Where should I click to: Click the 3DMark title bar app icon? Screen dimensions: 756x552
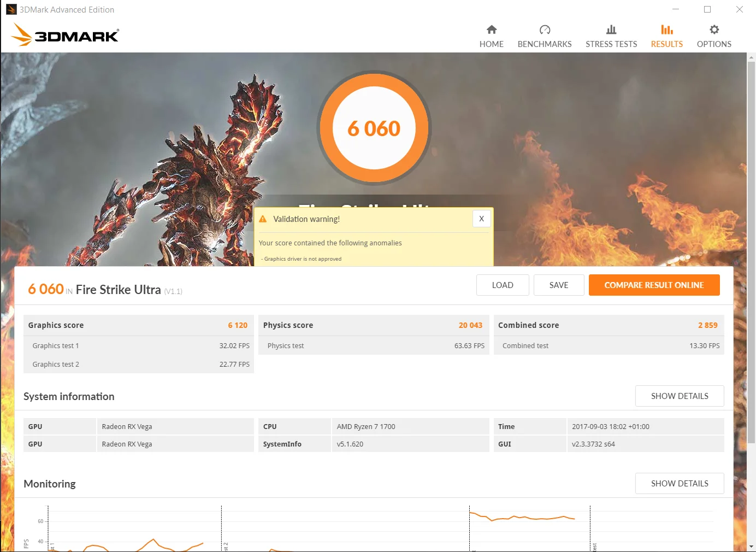click(x=11, y=9)
